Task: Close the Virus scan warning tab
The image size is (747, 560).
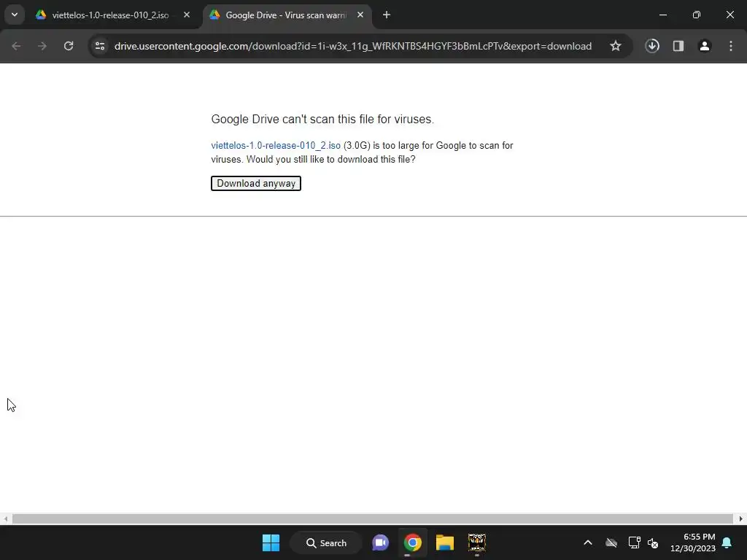Action: pos(360,15)
